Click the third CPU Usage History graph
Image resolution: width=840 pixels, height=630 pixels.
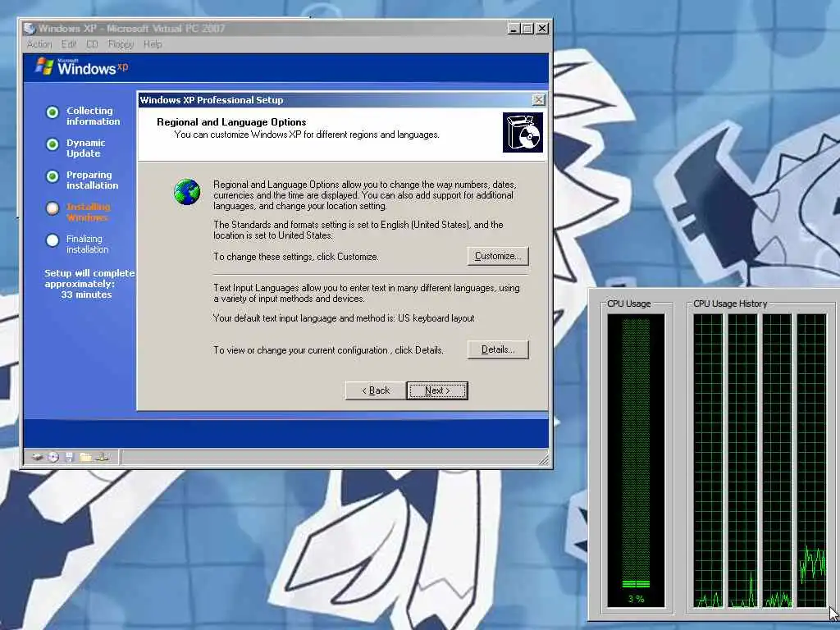coord(777,461)
